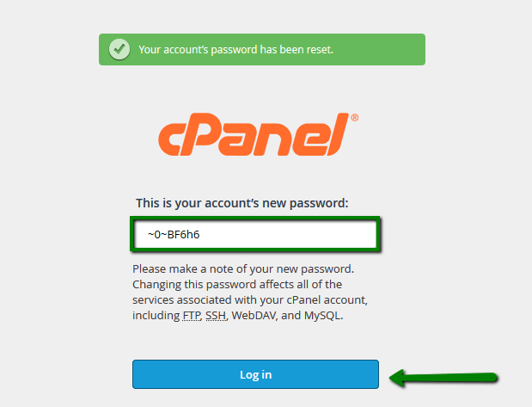The height and width of the screenshot is (407, 532).
Task: Click the "Changing this password affects" line
Action: pos(239,284)
